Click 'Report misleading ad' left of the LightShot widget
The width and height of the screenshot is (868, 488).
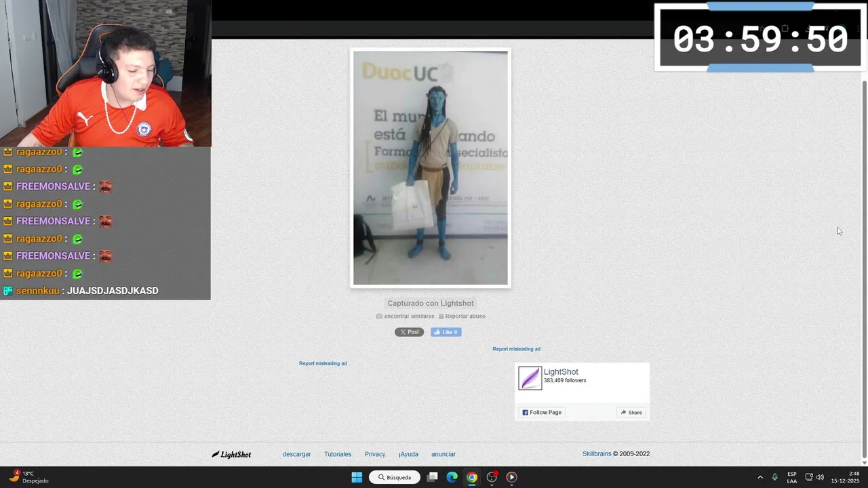(x=323, y=363)
